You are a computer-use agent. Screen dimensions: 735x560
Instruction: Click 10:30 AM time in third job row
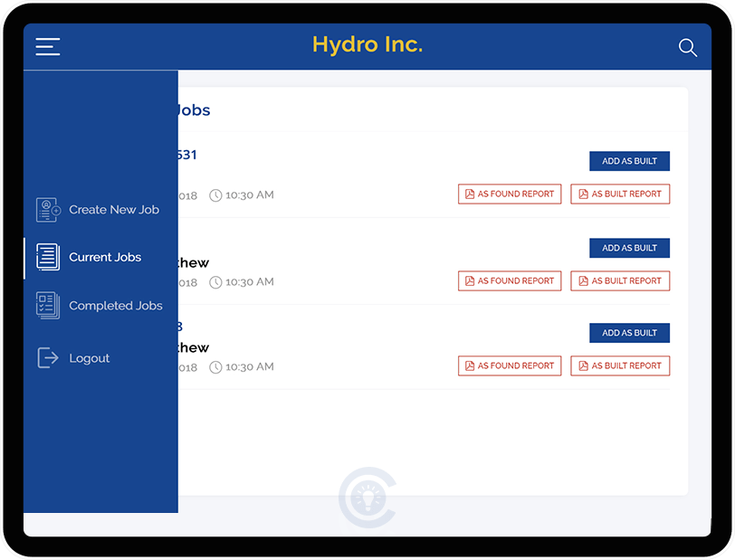250,367
